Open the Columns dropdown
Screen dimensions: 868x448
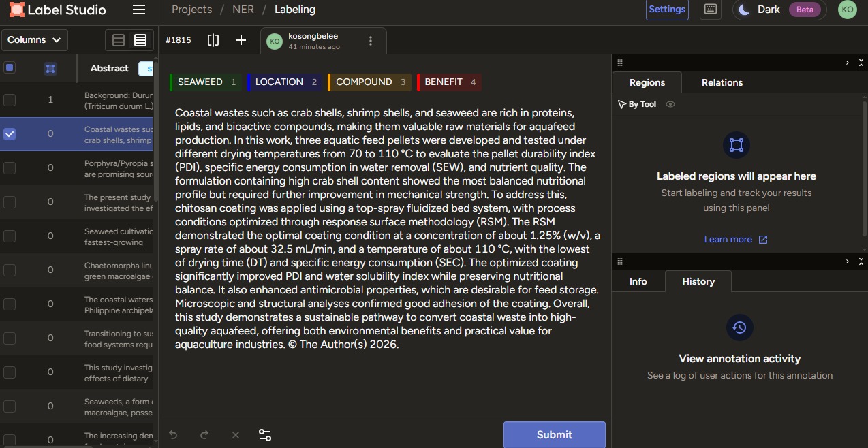coord(34,40)
